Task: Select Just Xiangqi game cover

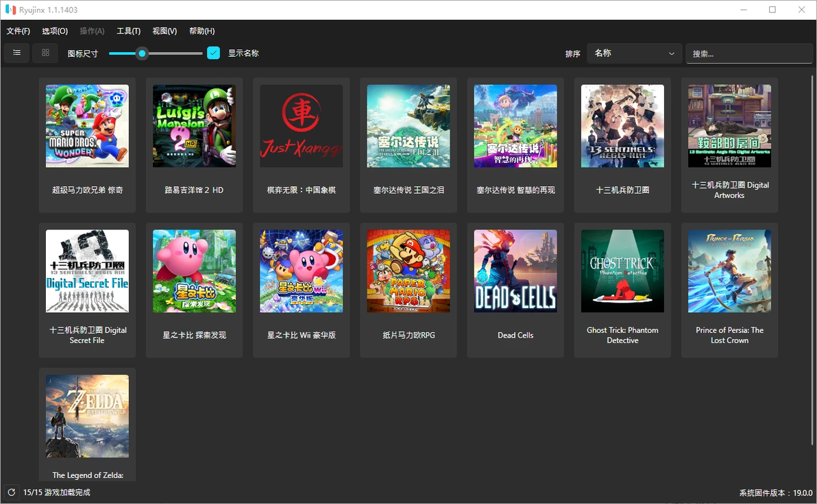Action: click(x=301, y=126)
